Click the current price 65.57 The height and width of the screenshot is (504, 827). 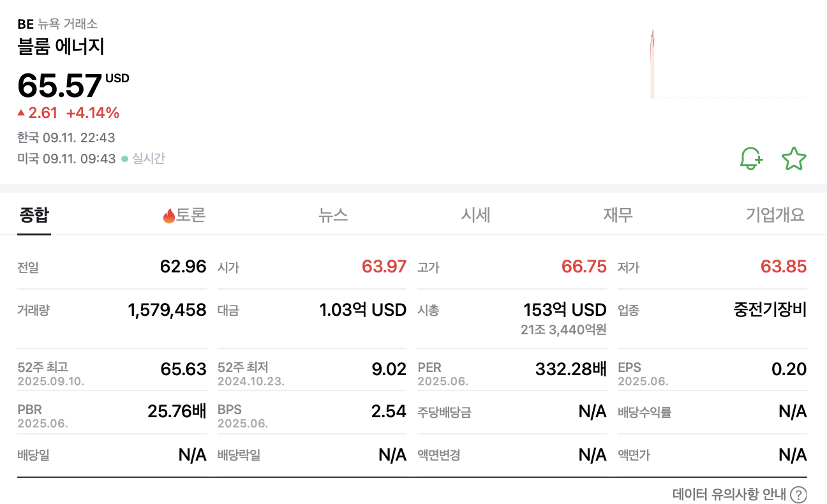(x=60, y=85)
